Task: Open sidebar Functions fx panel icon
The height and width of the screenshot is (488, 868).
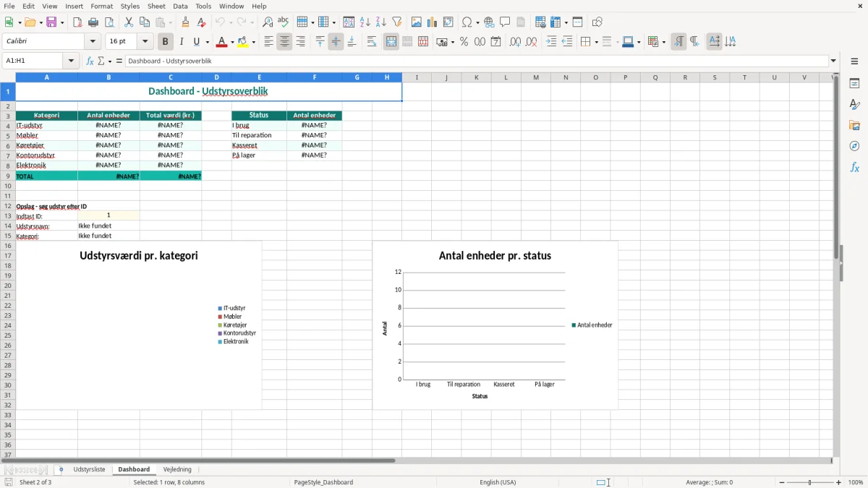Action: (854, 168)
